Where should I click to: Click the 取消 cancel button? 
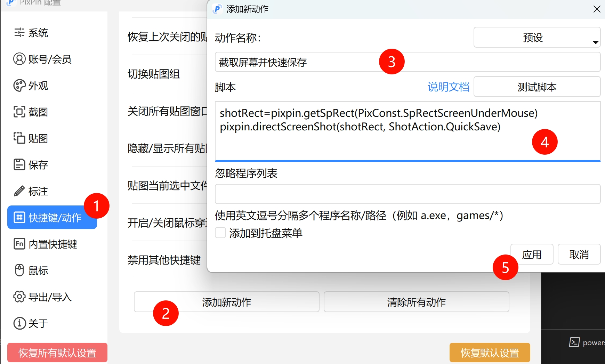[579, 254]
